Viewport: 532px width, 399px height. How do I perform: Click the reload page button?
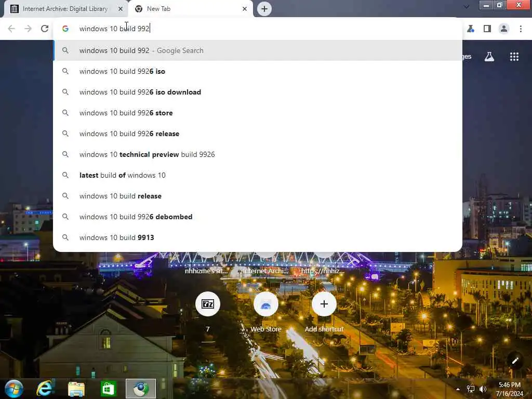[45, 29]
